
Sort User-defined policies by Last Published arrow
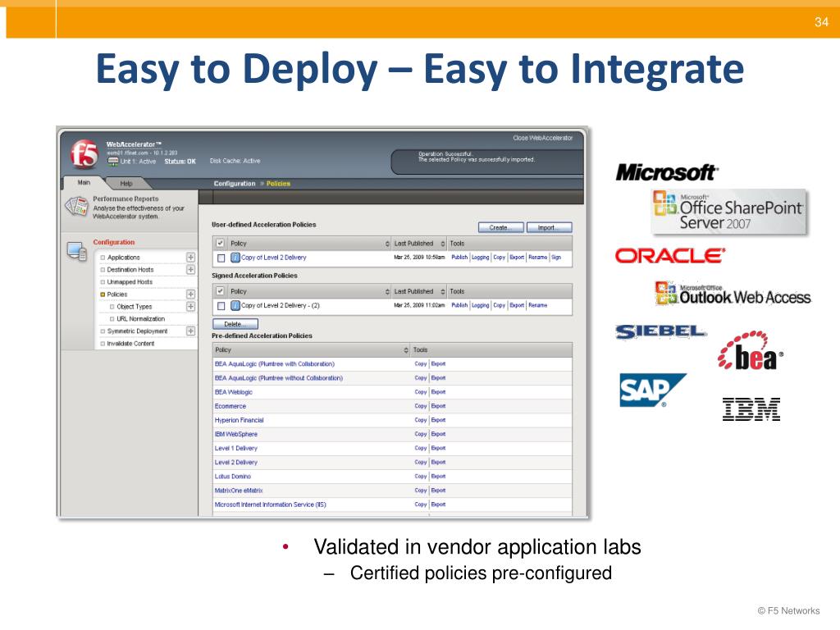click(442, 244)
